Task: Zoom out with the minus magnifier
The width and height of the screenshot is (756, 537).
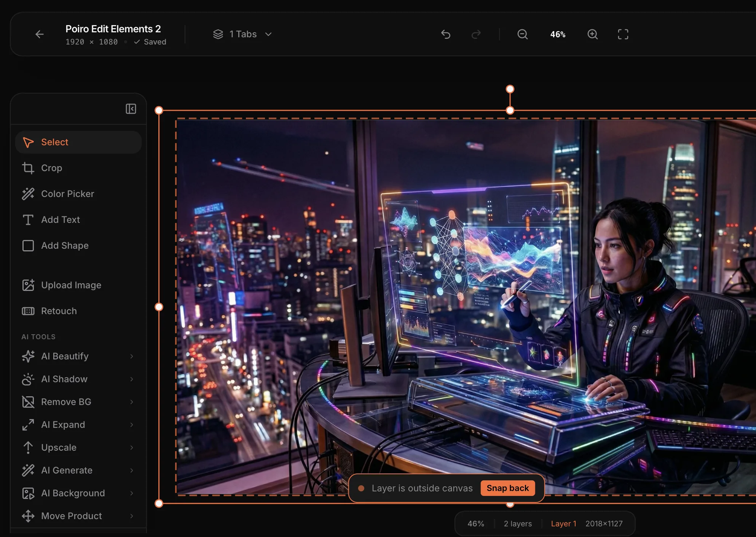Action: pos(522,34)
